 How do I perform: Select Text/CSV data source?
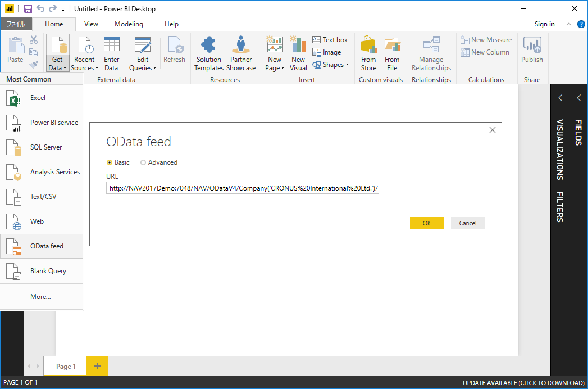tap(42, 197)
